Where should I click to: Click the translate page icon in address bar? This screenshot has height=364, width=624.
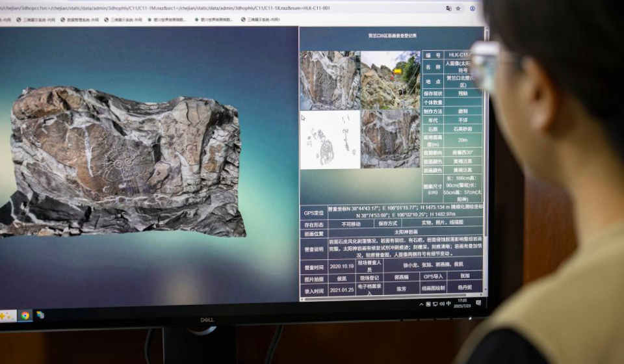[x=448, y=8]
